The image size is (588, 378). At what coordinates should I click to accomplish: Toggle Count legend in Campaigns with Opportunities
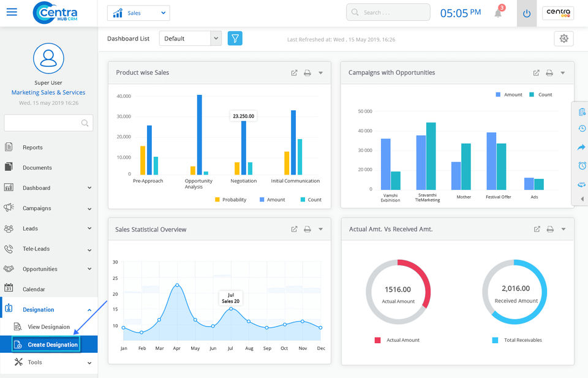coord(541,94)
